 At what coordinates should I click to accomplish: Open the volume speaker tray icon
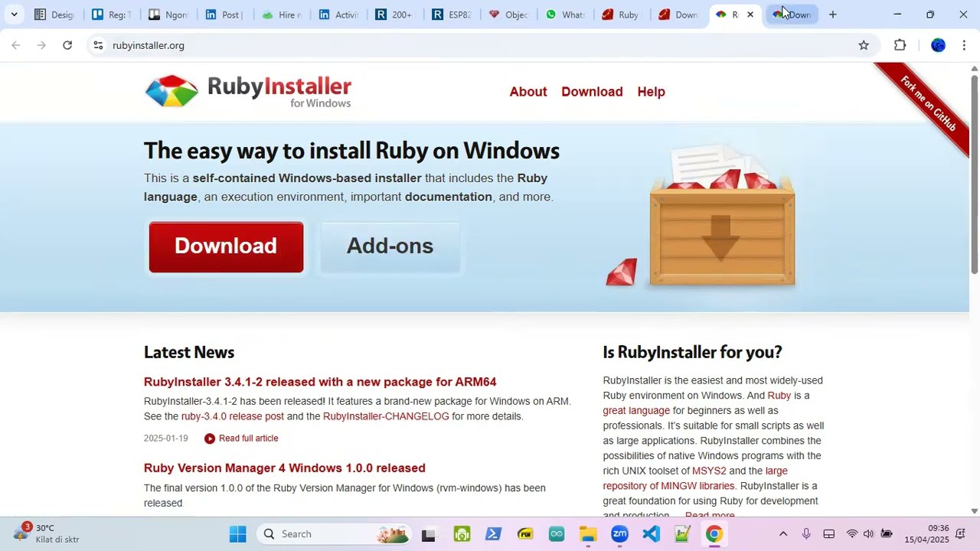tap(868, 534)
